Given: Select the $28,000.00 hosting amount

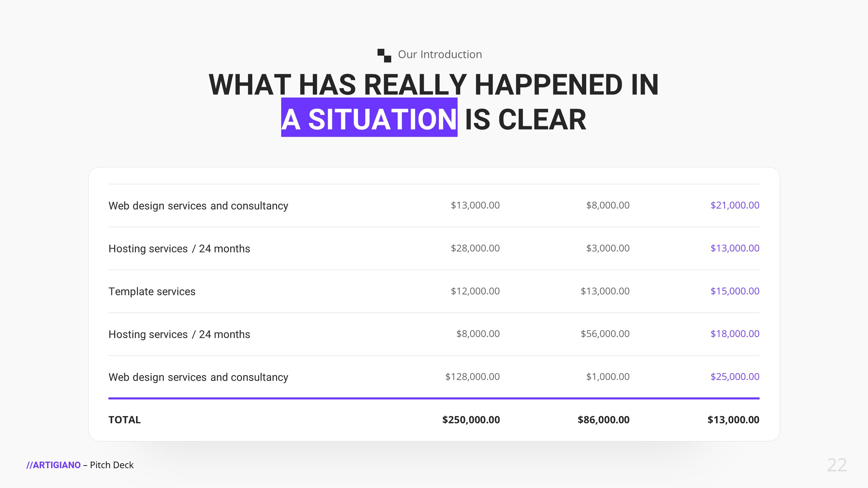Looking at the screenshot, I should 475,248.
